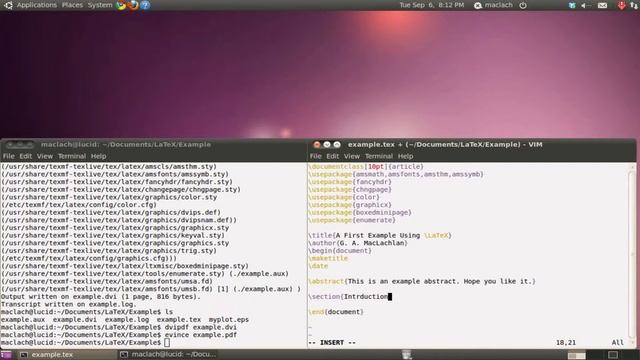Screen dimensions: 640x360
Task: Switch to maclach@lucid taskbar button
Action: point(168,354)
